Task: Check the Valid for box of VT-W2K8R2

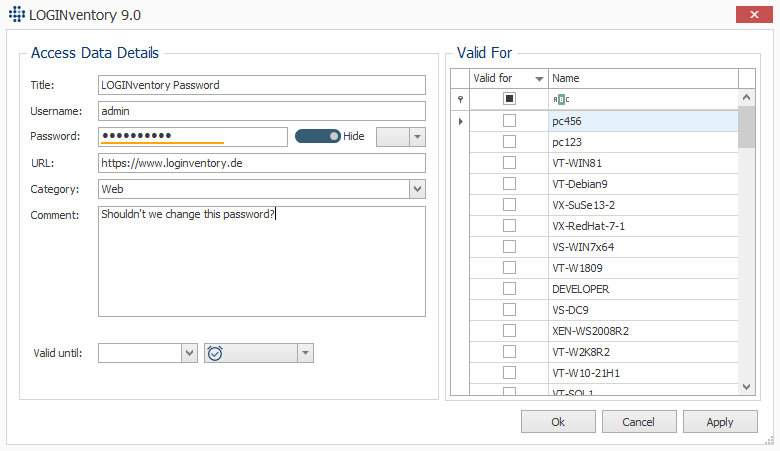Action: [509, 352]
